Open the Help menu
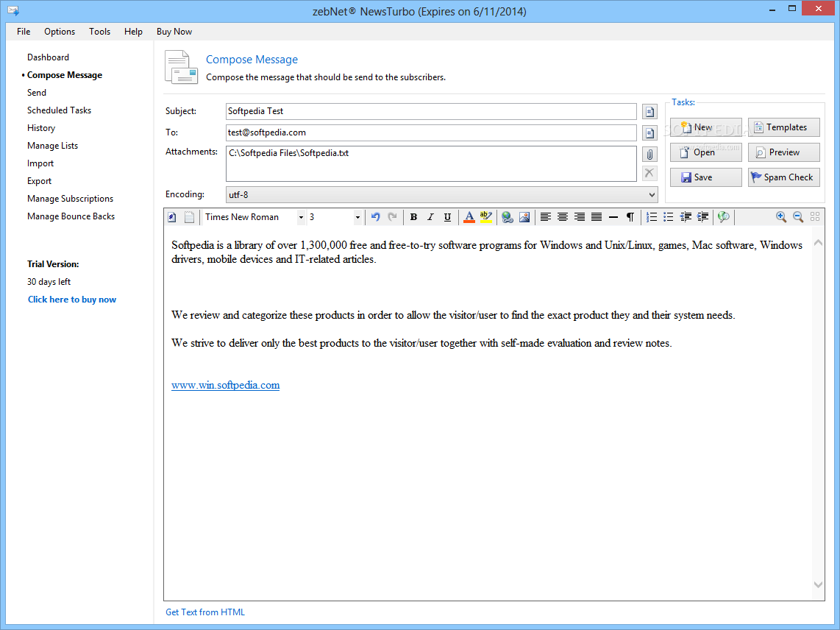 [133, 32]
